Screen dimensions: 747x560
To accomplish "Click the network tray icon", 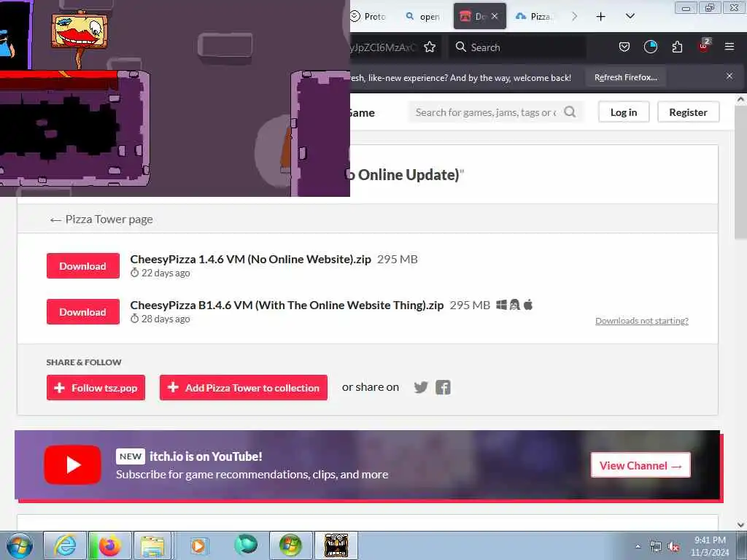I will click(x=656, y=547).
